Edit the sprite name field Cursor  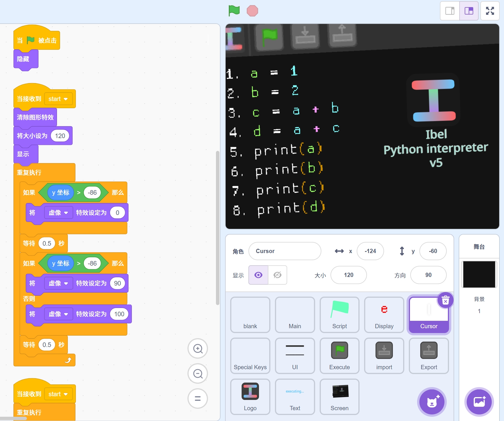(285, 251)
